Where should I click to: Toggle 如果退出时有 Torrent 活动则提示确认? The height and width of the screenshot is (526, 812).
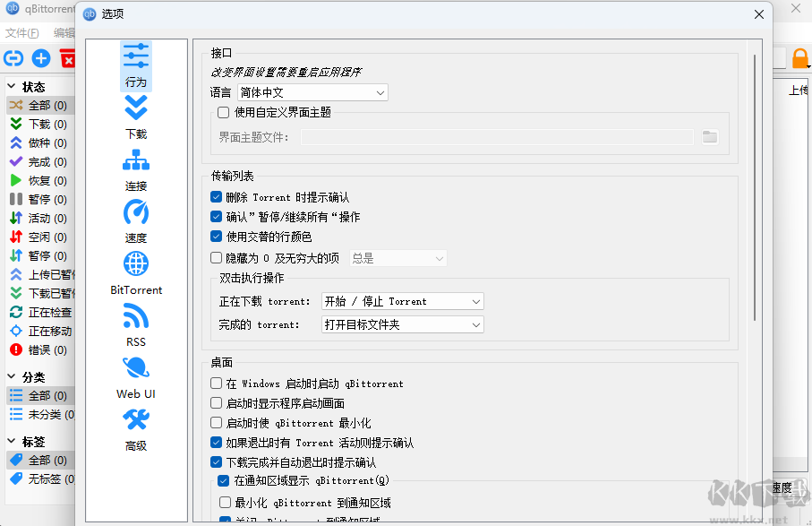pyautogui.click(x=217, y=443)
